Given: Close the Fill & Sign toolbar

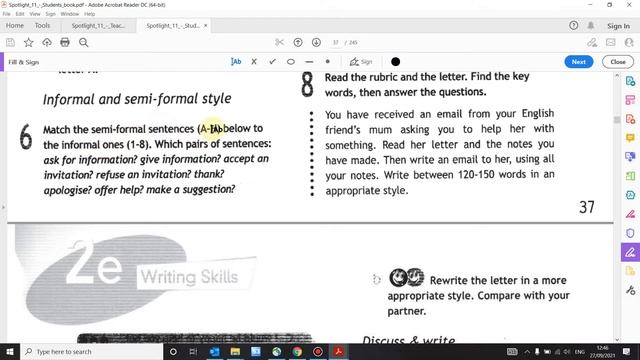Looking at the screenshot, I should (618, 62).
